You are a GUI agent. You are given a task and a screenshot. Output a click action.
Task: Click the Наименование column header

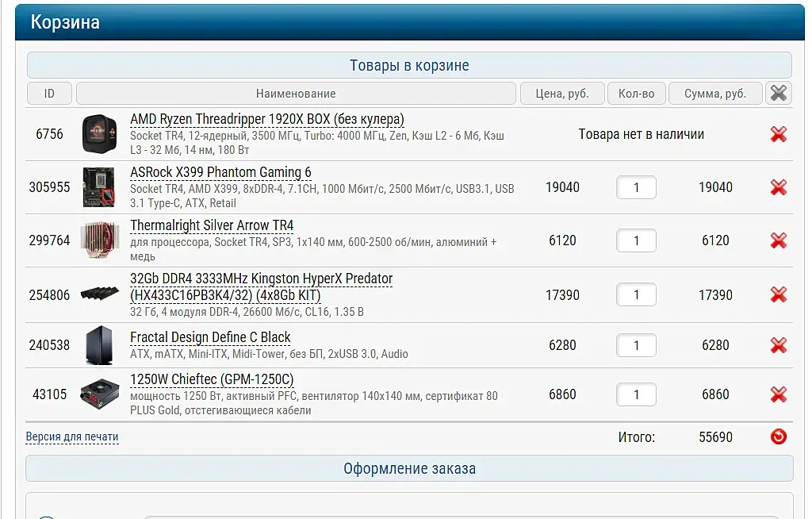click(296, 94)
